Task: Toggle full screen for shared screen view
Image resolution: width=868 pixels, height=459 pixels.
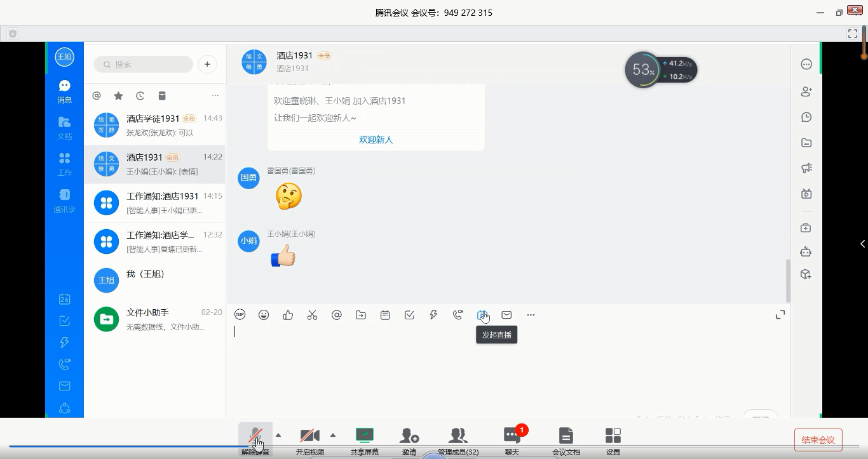Action: click(x=853, y=34)
